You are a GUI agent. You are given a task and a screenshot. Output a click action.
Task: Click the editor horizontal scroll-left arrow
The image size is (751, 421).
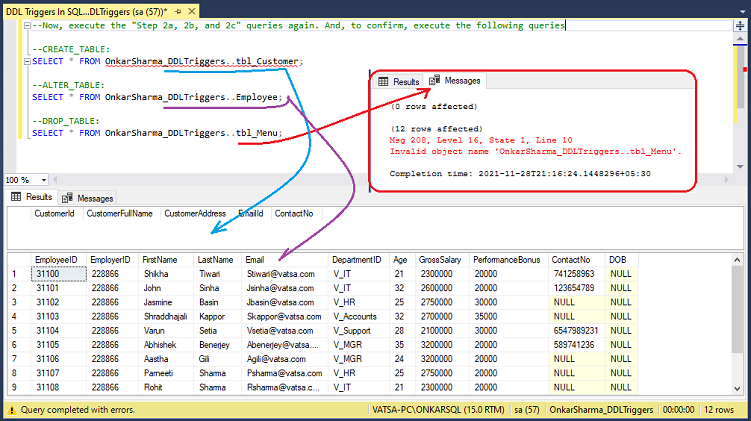point(55,180)
